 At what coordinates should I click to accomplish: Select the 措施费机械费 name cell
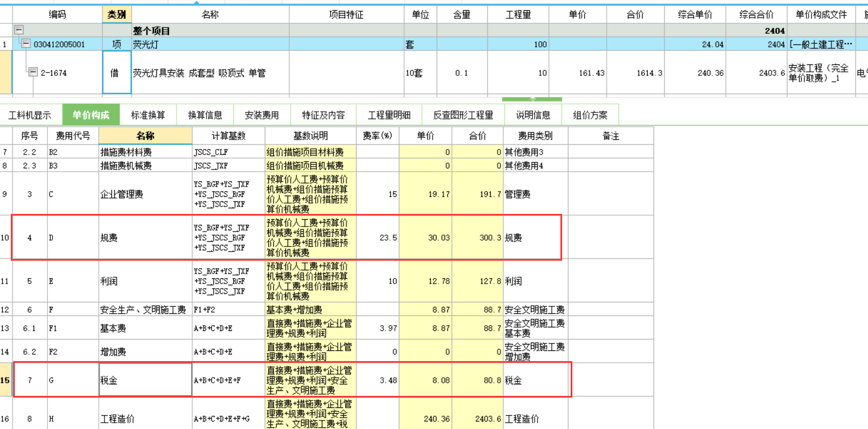pos(145,165)
